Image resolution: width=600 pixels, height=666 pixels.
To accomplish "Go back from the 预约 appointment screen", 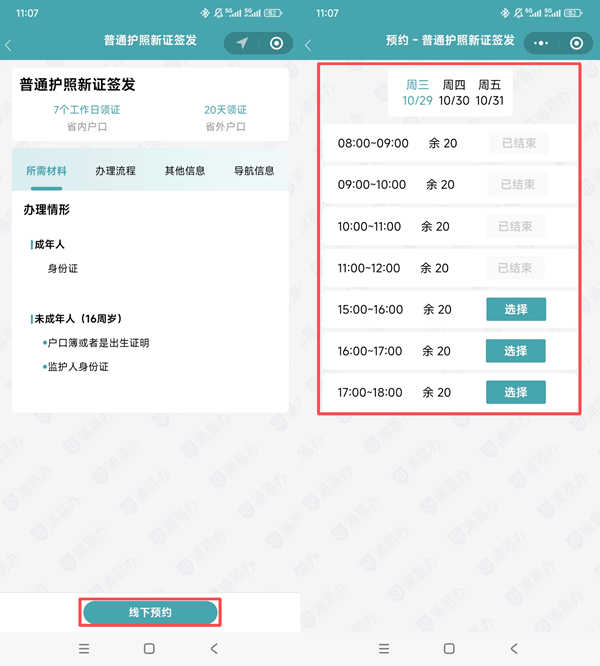I will [308, 45].
